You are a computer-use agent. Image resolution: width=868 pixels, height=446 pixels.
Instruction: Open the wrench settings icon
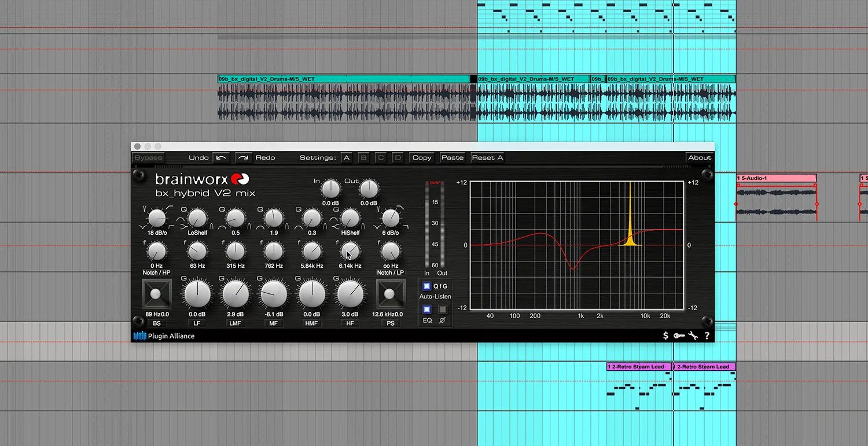click(x=693, y=336)
